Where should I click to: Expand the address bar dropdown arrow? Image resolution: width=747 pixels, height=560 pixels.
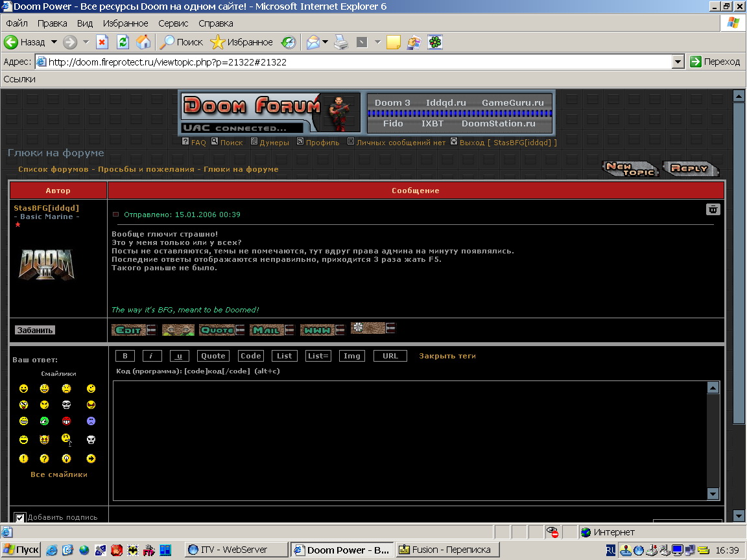(x=678, y=62)
